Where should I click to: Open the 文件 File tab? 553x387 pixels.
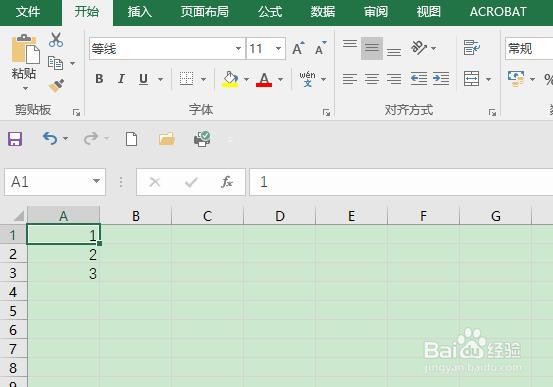pyautogui.click(x=28, y=12)
